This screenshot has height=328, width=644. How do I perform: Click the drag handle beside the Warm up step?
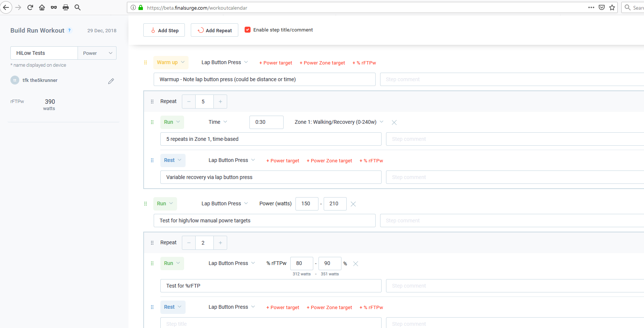tap(146, 63)
